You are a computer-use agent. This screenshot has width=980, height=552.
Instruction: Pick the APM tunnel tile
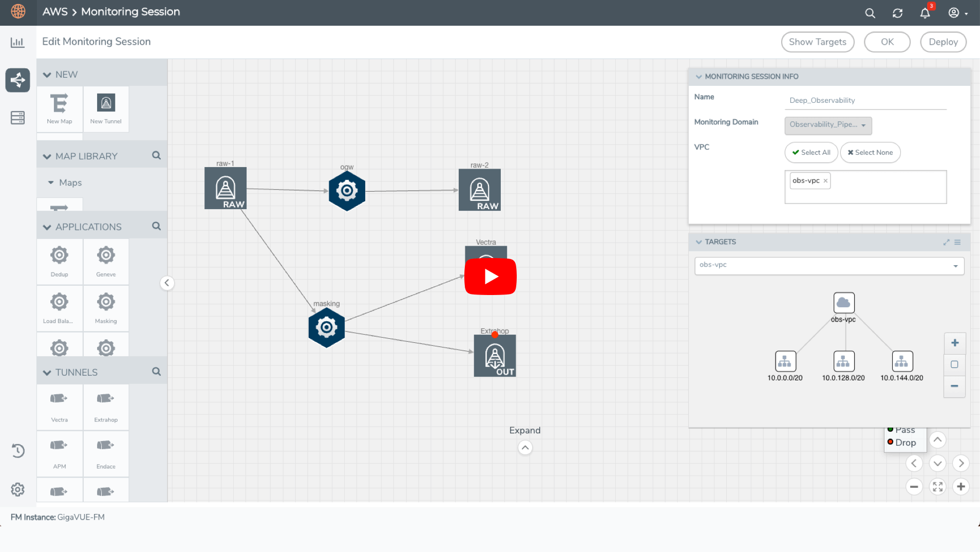(60, 453)
